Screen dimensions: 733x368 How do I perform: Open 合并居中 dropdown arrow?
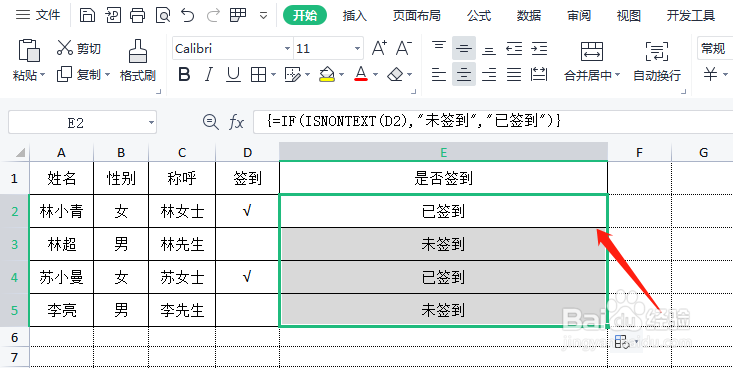click(617, 75)
